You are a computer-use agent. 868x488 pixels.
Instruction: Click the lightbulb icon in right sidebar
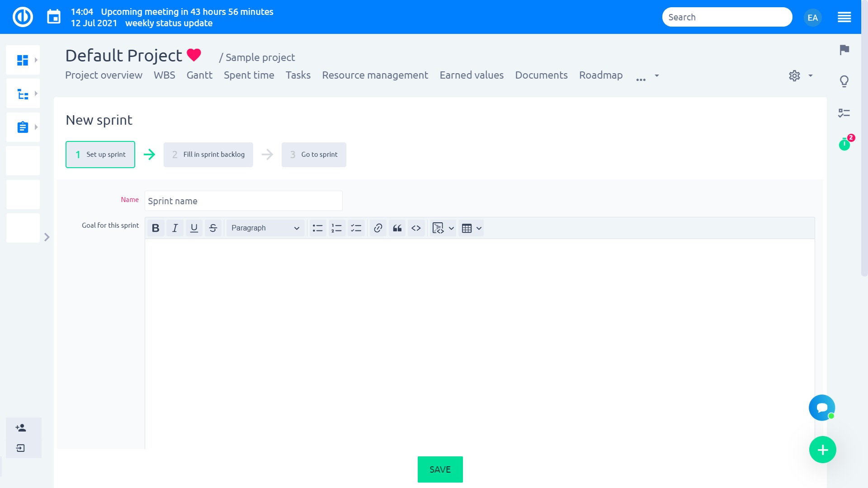click(844, 81)
